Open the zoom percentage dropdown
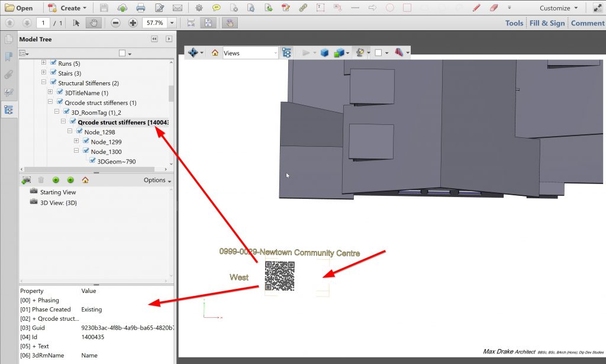The width and height of the screenshot is (606, 364). point(172,23)
